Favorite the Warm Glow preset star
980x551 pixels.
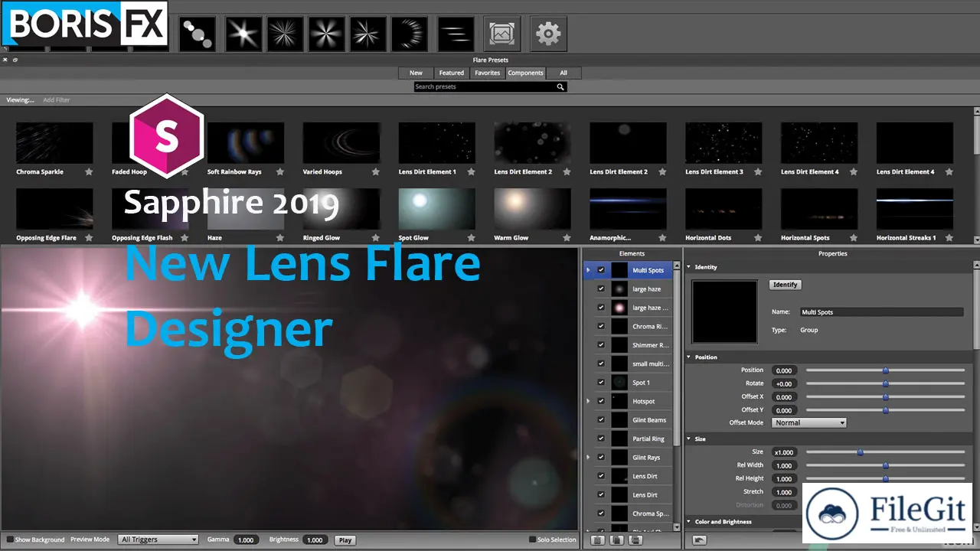(567, 238)
